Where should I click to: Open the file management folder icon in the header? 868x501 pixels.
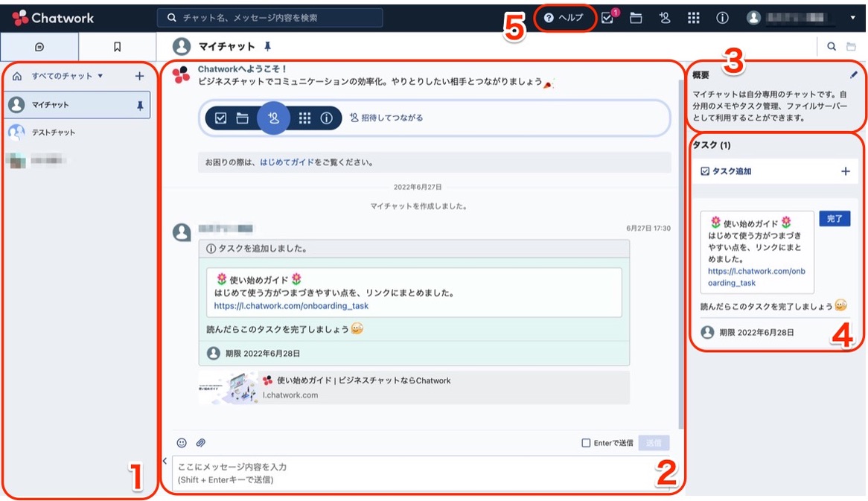click(637, 18)
